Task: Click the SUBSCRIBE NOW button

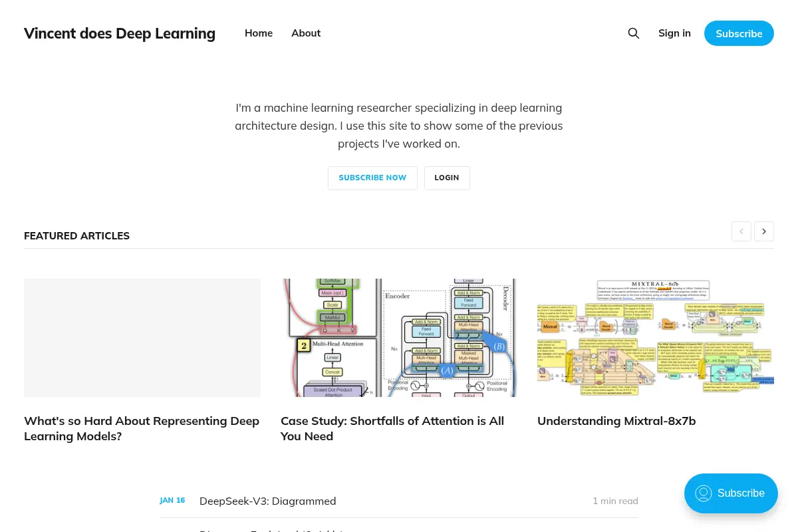Action: (372, 178)
